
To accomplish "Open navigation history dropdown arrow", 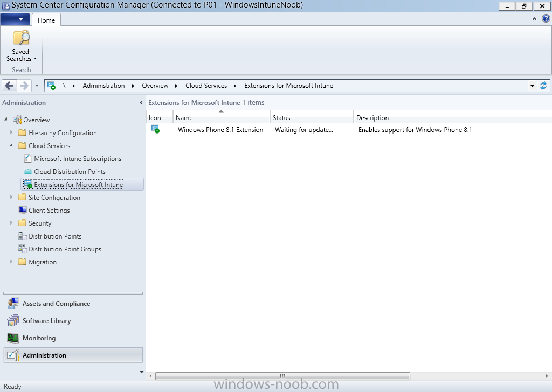I will tap(37, 86).
